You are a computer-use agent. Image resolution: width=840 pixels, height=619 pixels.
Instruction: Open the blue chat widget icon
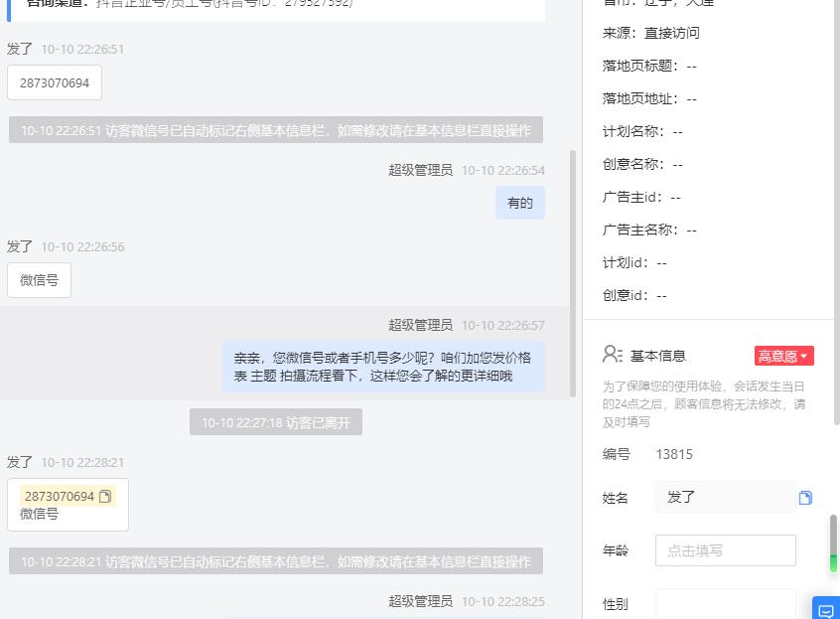point(825,609)
